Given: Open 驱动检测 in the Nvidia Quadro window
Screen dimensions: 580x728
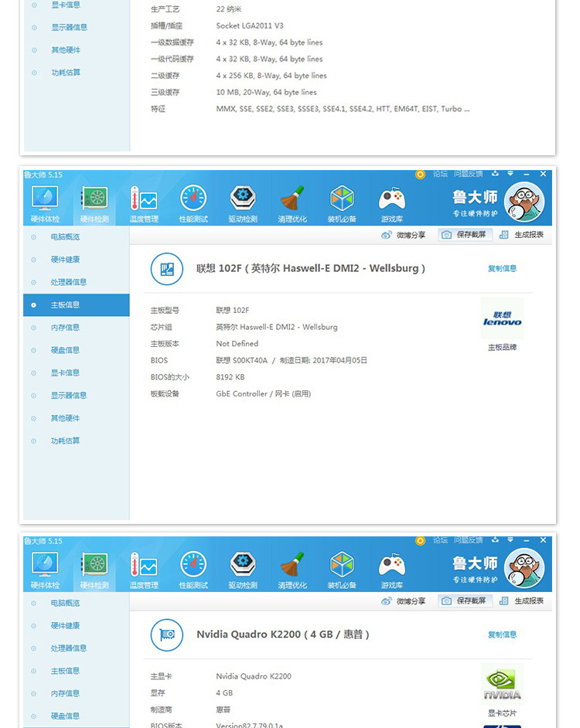Looking at the screenshot, I should 243,570.
